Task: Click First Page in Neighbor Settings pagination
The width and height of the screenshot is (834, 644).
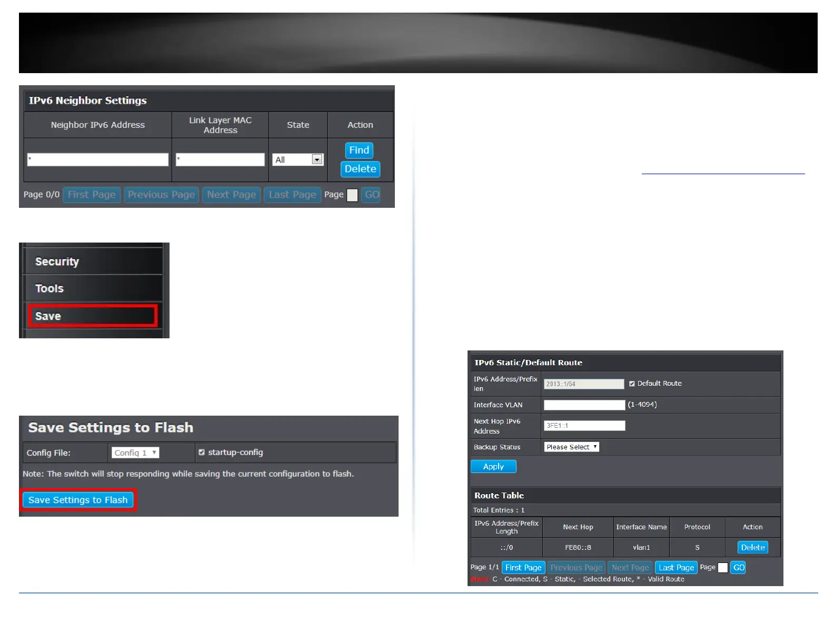Action: pos(92,195)
